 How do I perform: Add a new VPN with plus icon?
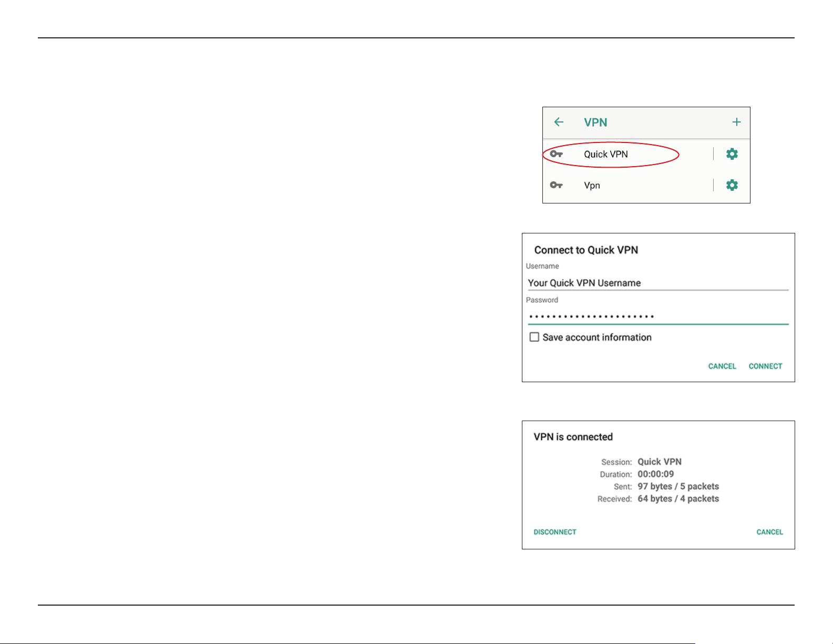(736, 122)
